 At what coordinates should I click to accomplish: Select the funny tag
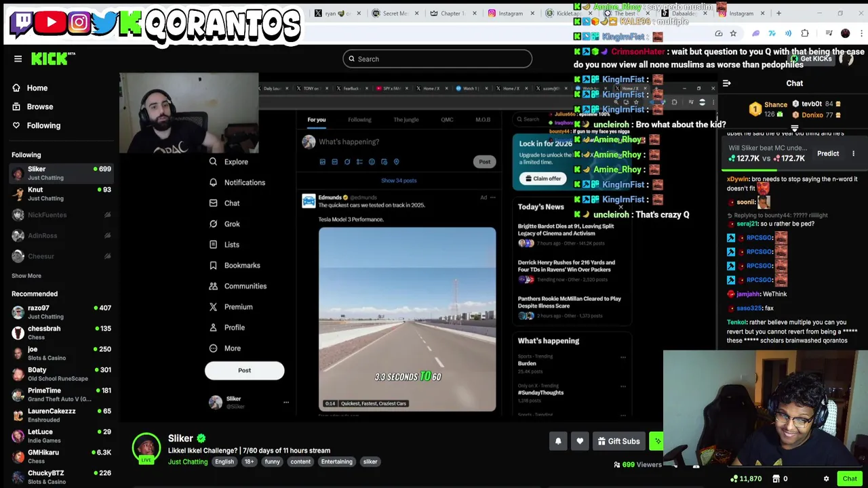(272, 462)
